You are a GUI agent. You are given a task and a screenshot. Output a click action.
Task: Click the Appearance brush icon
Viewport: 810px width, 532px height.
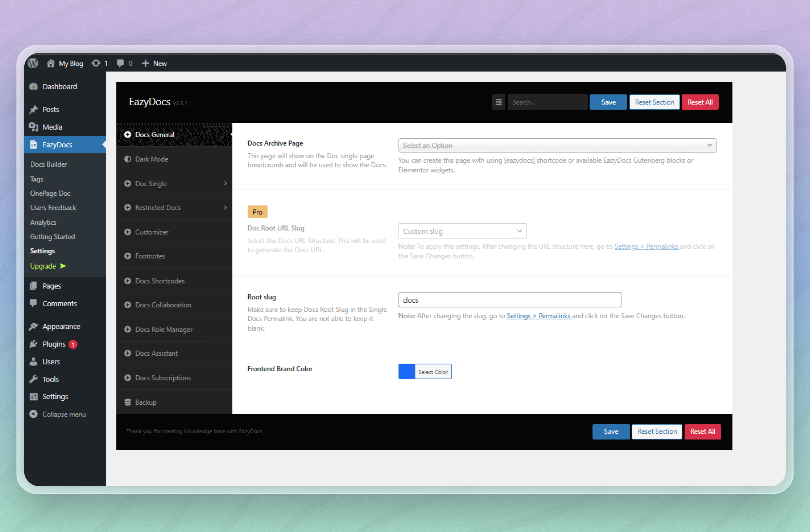coord(34,326)
